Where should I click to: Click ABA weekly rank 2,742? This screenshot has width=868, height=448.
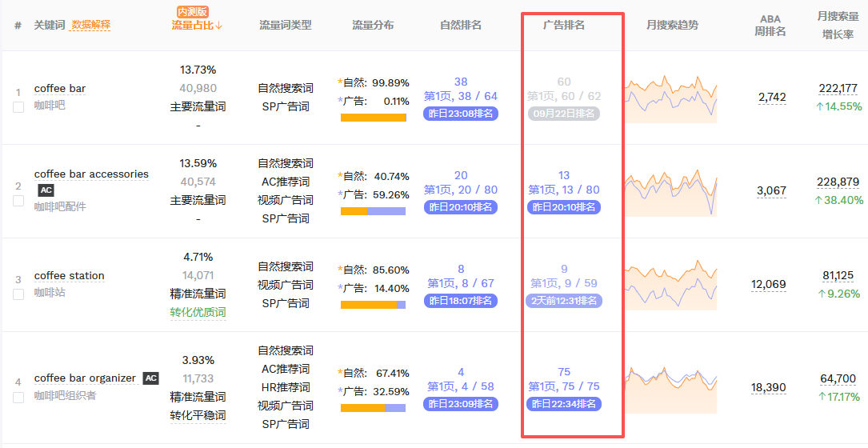[772, 98]
